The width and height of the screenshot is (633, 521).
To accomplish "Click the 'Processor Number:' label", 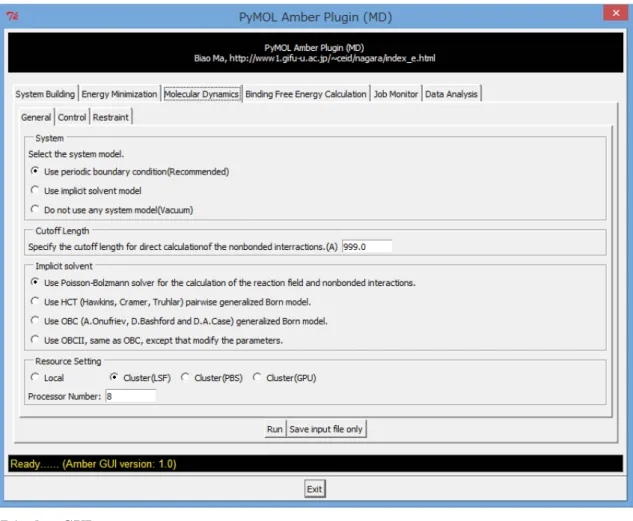I will [64, 396].
